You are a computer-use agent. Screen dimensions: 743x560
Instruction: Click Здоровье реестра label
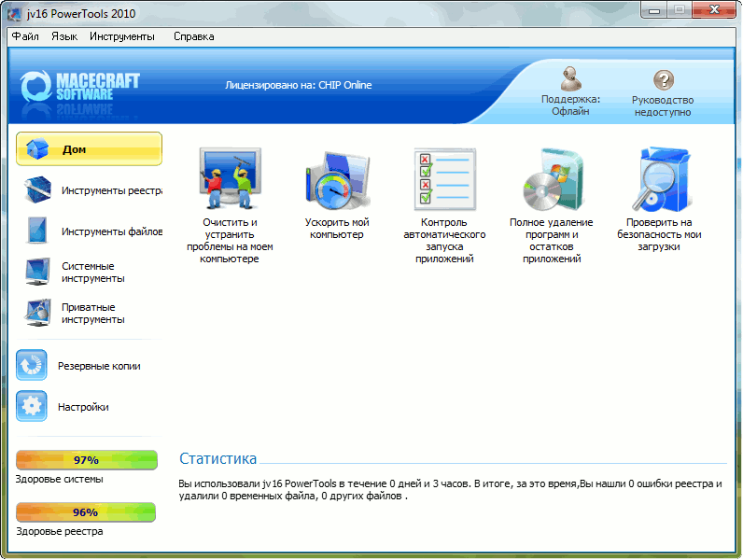point(59,531)
